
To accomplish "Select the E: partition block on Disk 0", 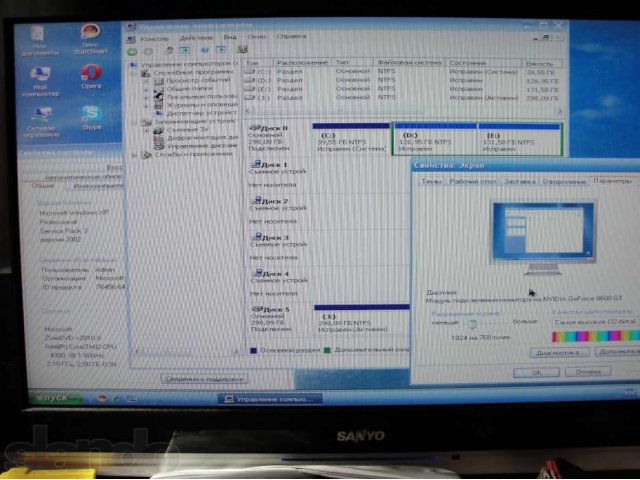I will [520, 139].
